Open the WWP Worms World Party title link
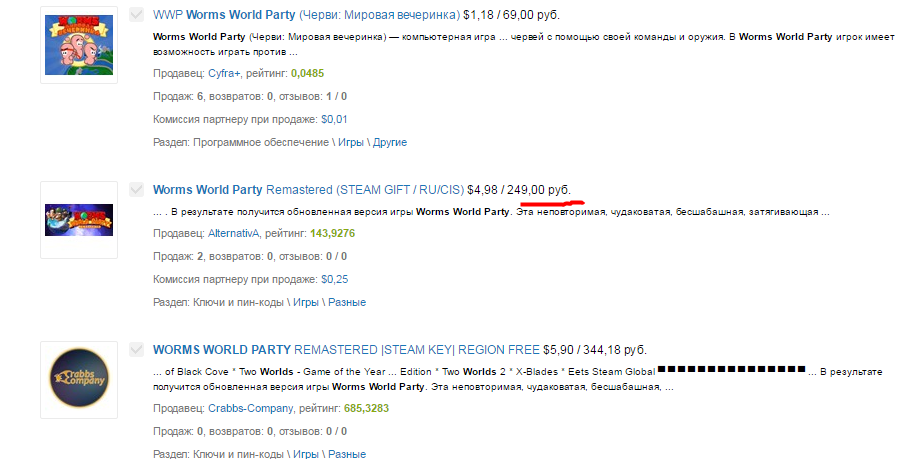Screen dimensions: 907x459 pos(307,15)
